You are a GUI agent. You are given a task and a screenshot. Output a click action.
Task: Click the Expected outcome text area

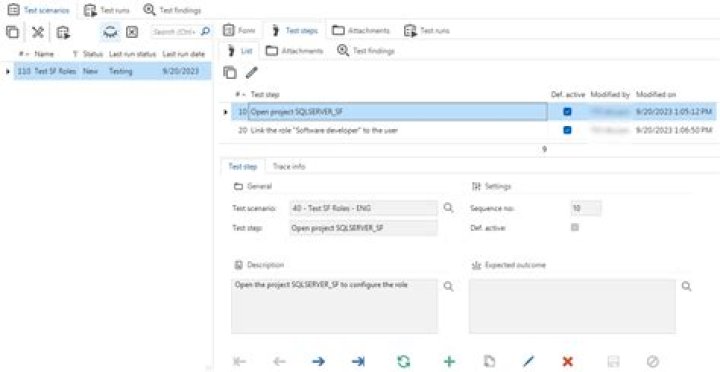[572, 306]
